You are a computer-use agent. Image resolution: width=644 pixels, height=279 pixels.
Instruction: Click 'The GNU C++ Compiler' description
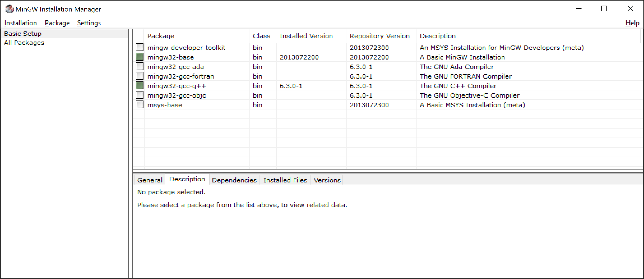click(x=458, y=86)
